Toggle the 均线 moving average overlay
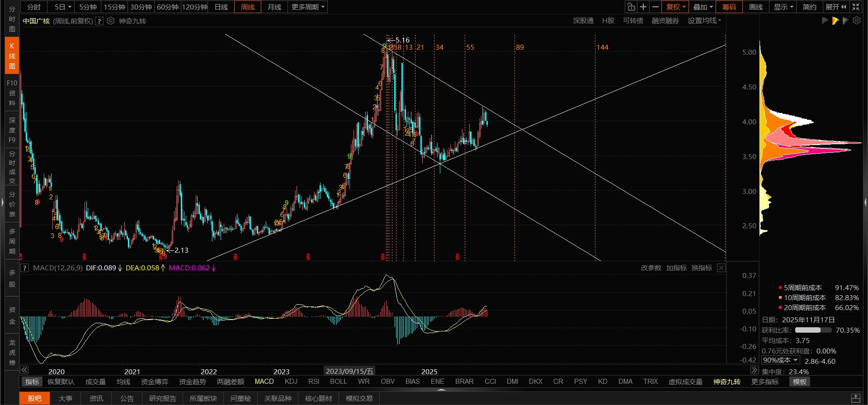868x405 pixels. point(123,382)
